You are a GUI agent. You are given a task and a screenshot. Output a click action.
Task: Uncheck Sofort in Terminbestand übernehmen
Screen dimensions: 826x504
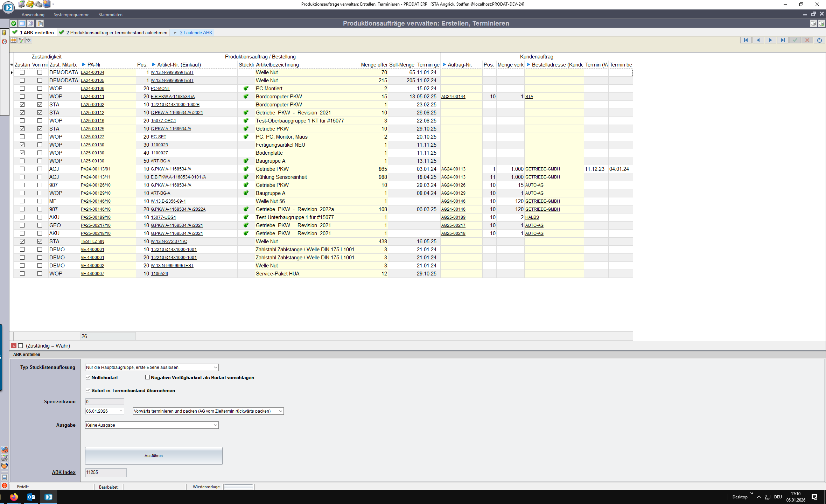[x=88, y=390]
